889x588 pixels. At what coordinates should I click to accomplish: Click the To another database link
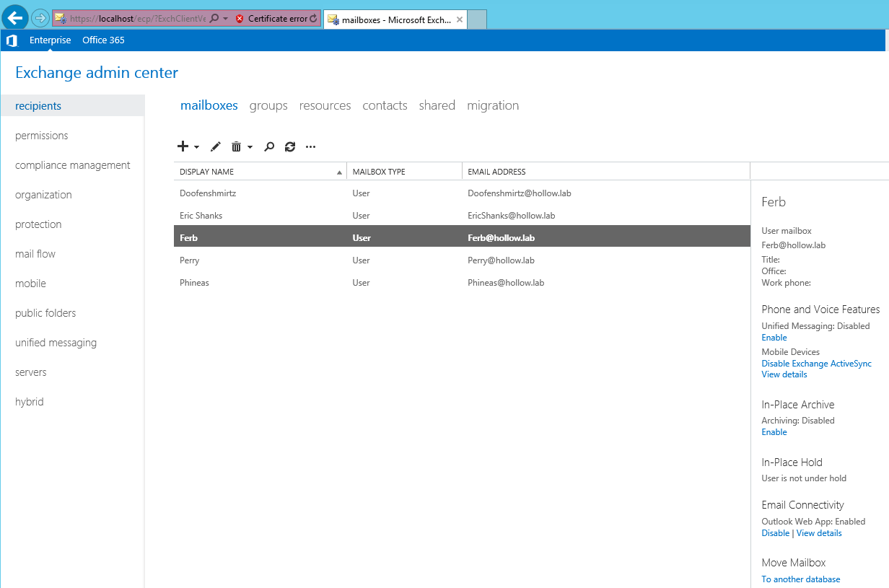(x=801, y=579)
